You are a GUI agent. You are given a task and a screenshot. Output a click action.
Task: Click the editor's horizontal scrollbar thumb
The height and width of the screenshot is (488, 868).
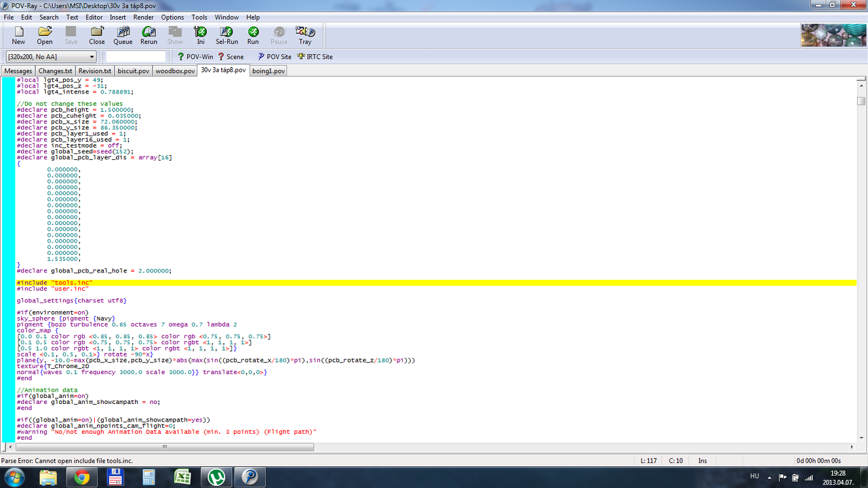[x=165, y=447]
